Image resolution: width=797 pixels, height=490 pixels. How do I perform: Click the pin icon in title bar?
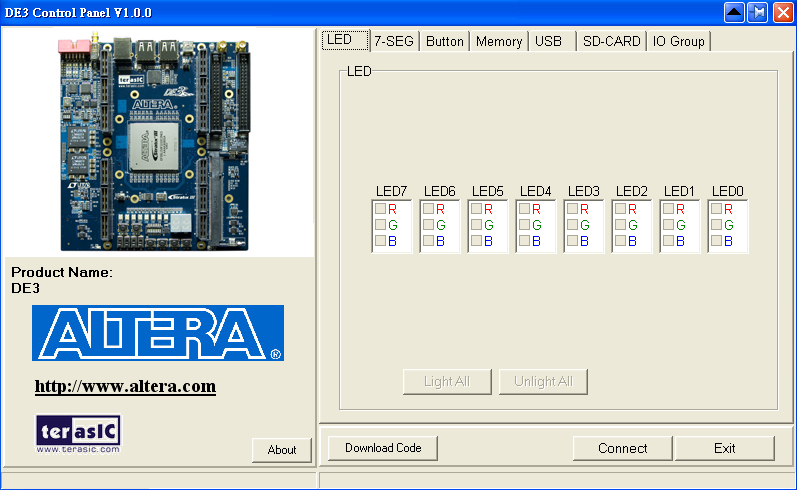pyautogui.click(x=758, y=12)
